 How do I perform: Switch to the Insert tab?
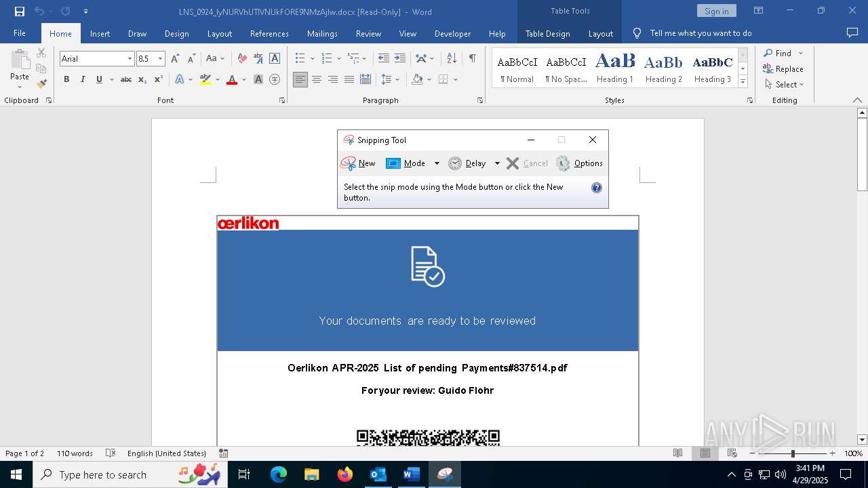pyautogui.click(x=100, y=33)
